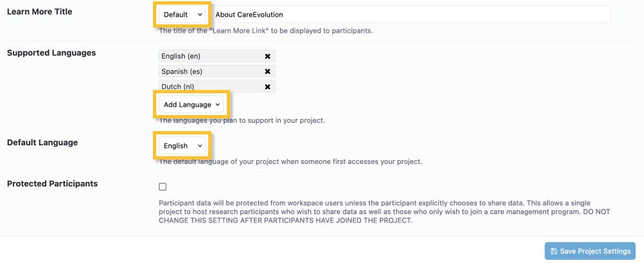644x263 pixels.
Task: Enable the Protected Participants checkbox
Action: click(x=163, y=187)
